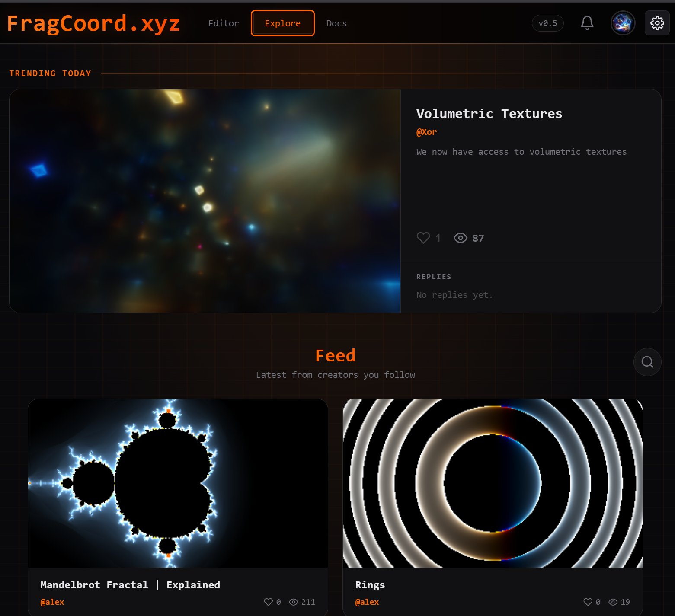Open the Volumetric Textures preview image

pos(205,201)
